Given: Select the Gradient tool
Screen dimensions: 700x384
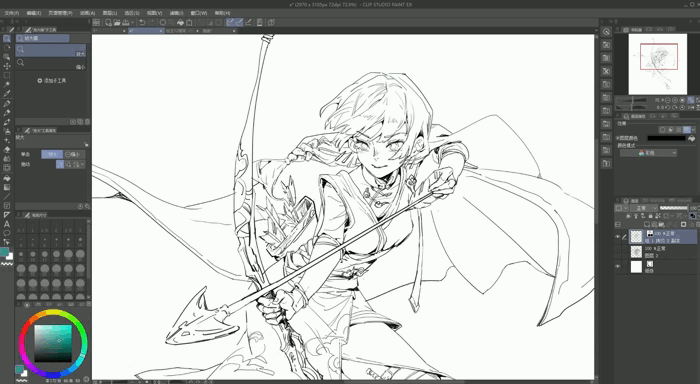Looking at the screenshot, I should [x=7, y=187].
